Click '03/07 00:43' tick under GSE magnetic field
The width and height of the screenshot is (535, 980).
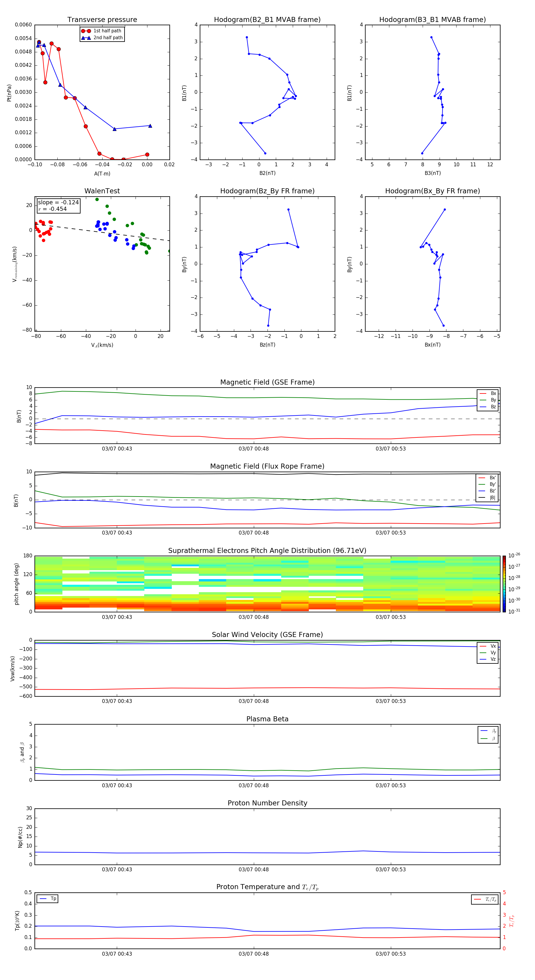[117, 448]
